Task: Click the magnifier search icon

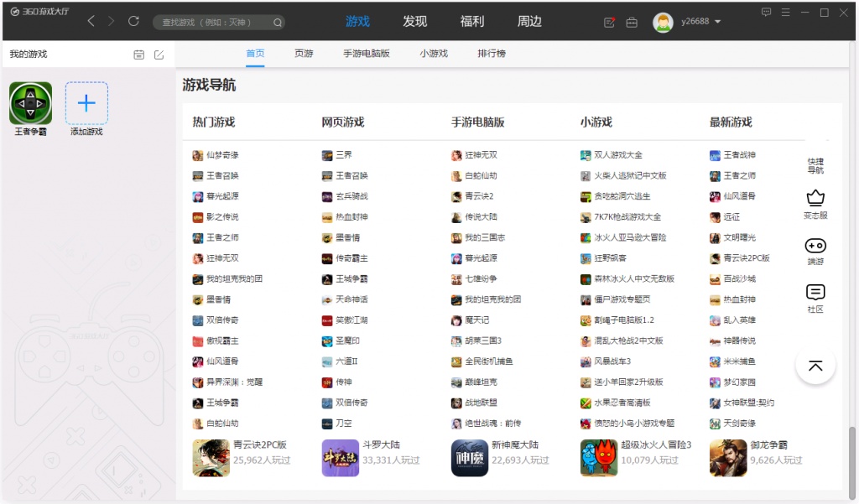Action: (x=278, y=23)
